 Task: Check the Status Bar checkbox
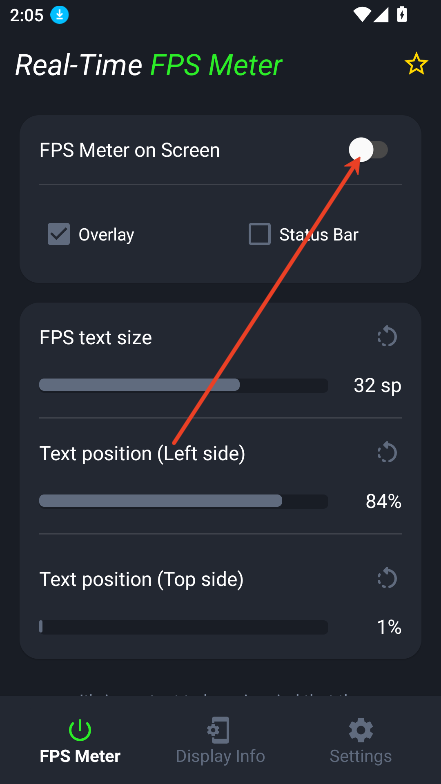(x=260, y=234)
